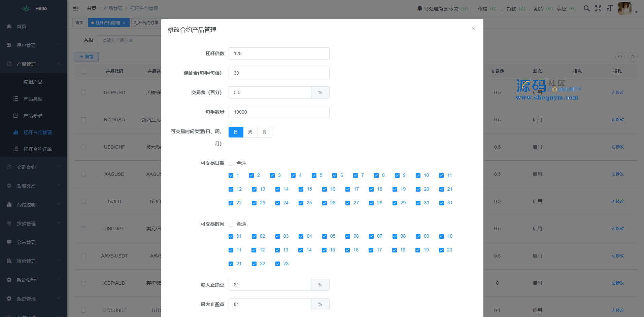Click the 每手数量 input field

click(x=279, y=112)
